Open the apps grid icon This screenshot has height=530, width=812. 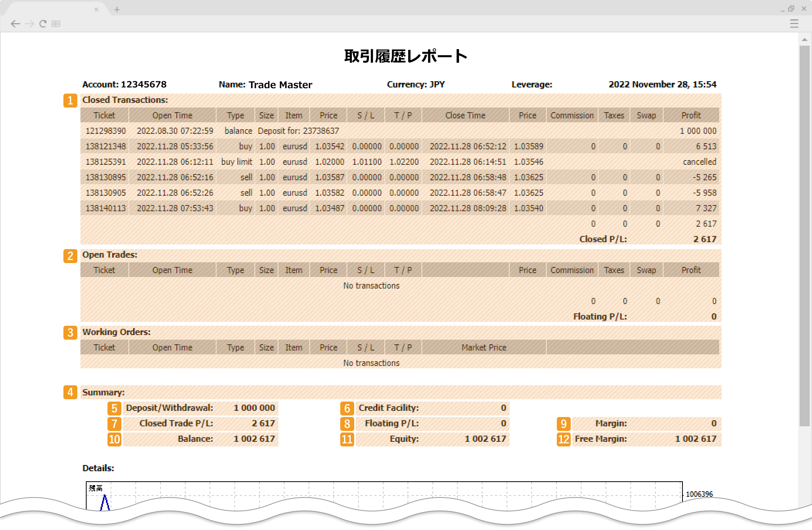(x=56, y=24)
